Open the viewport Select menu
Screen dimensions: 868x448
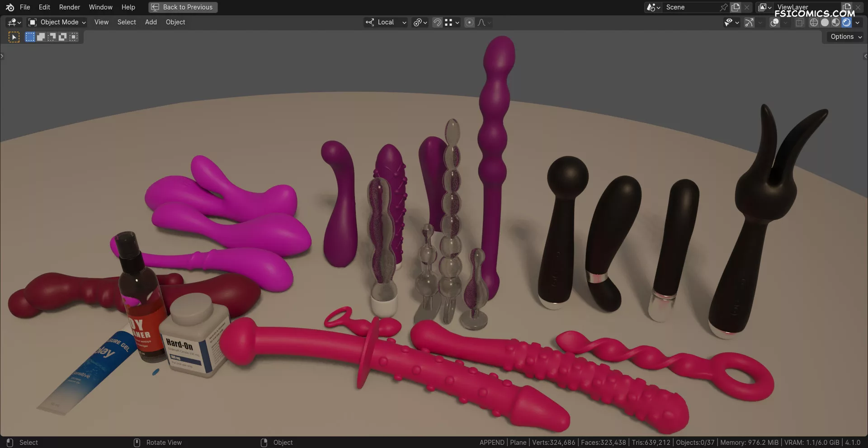pyautogui.click(x=127, y=22)
